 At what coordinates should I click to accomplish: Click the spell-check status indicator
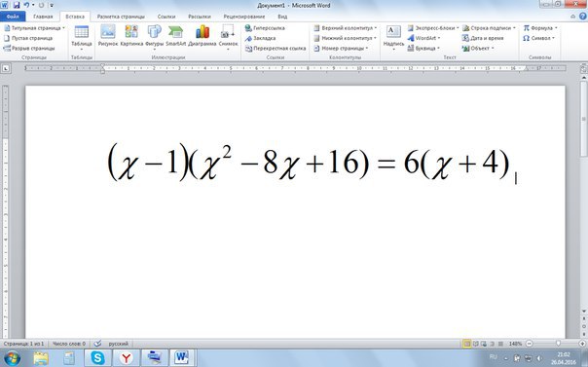97,344
